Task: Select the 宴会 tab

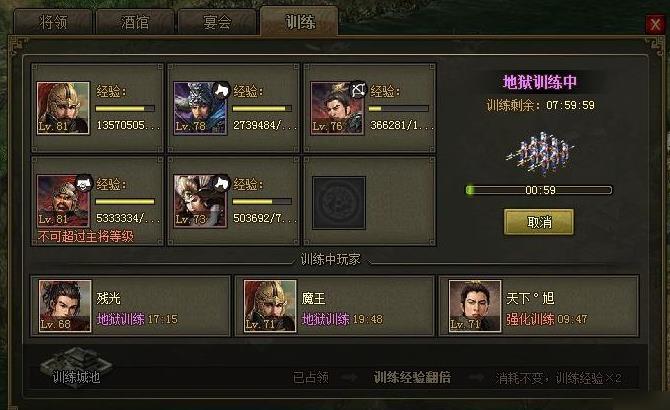Action: click(217, 22)
